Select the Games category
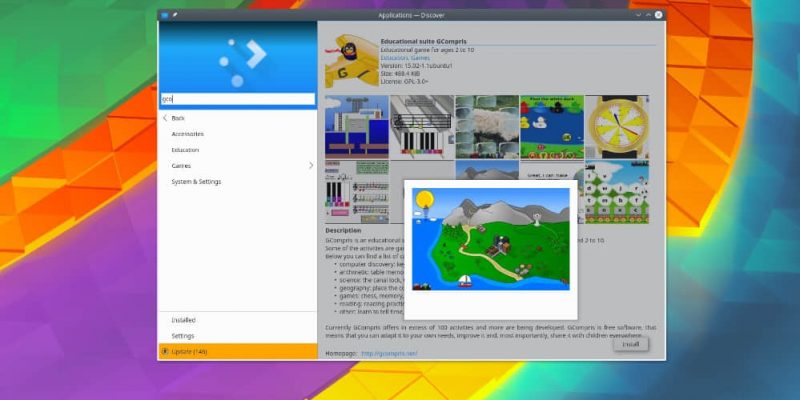800x400 pixels. coord(238,166)
